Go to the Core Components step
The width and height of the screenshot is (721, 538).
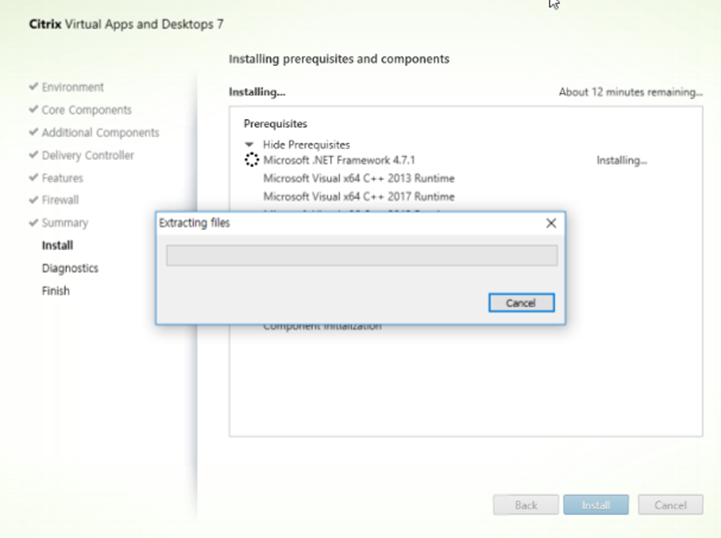pyautogui.click(x=86, y=110)
